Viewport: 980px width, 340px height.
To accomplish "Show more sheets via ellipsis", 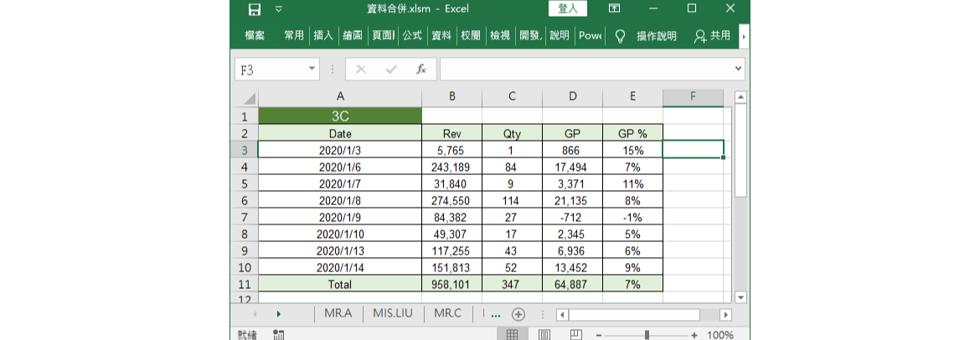I will click(x=496, y=315).
